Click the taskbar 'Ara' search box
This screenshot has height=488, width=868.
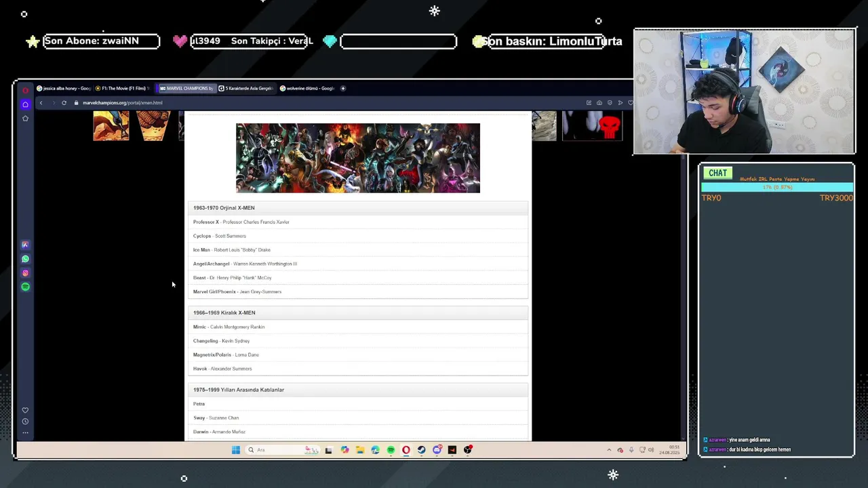[283, 450]
